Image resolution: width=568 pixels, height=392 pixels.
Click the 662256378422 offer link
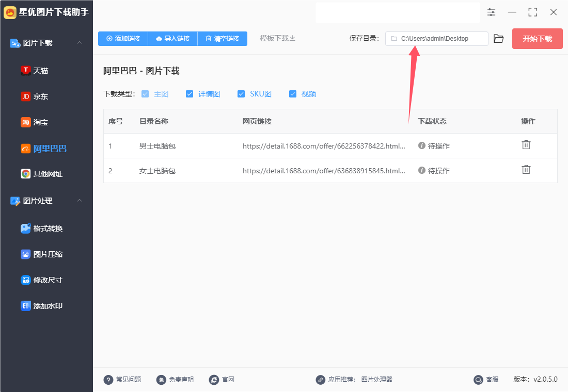click(324, 146)
